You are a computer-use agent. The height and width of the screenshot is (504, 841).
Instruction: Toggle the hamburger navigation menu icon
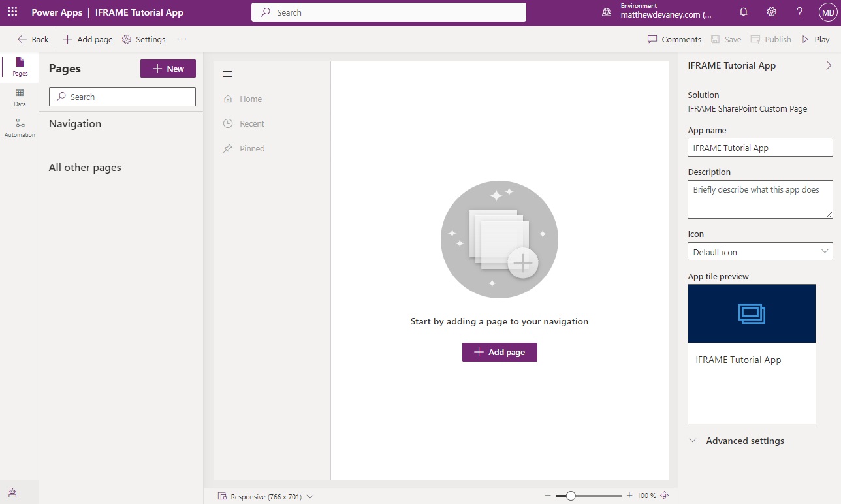[x=227, y=74]
